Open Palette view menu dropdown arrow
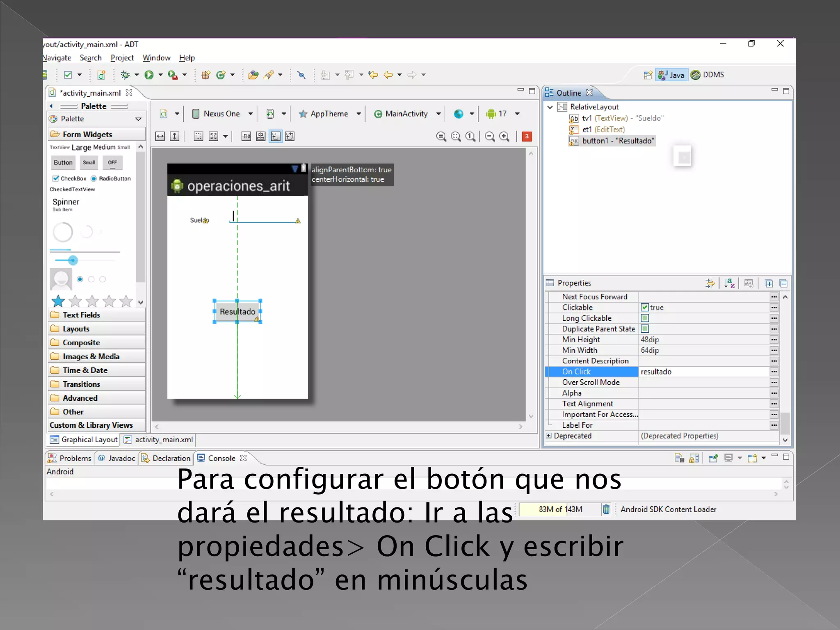 point(138,119)
